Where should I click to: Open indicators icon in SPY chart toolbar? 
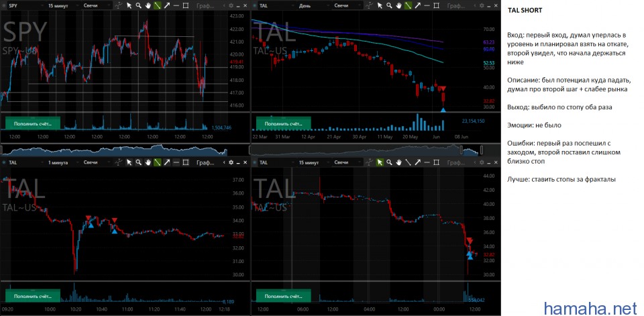point(118,5)
